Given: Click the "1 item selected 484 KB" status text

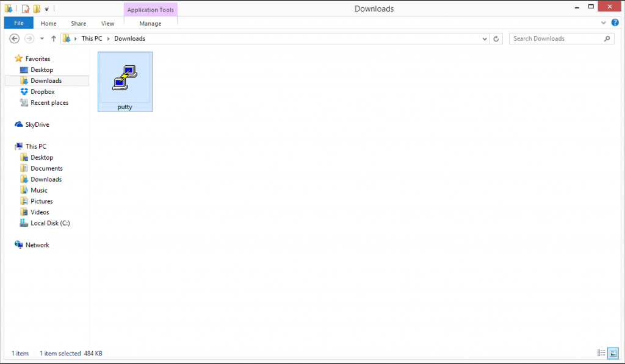Looking at the screenshot, I should tap(71, 353).
